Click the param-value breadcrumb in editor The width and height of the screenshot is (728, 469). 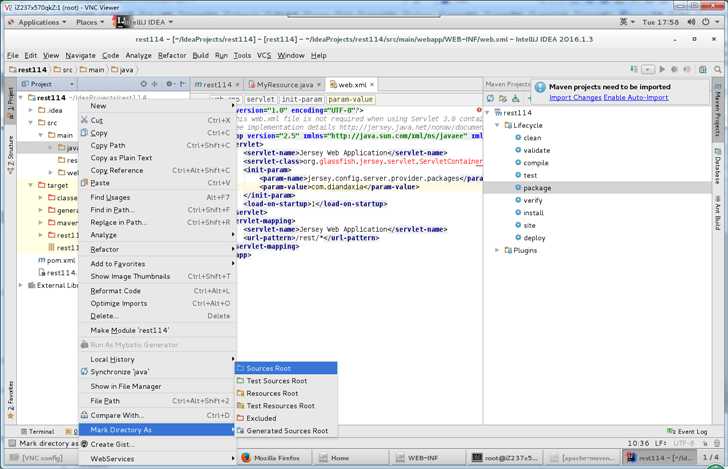click(x=351, y=99)
